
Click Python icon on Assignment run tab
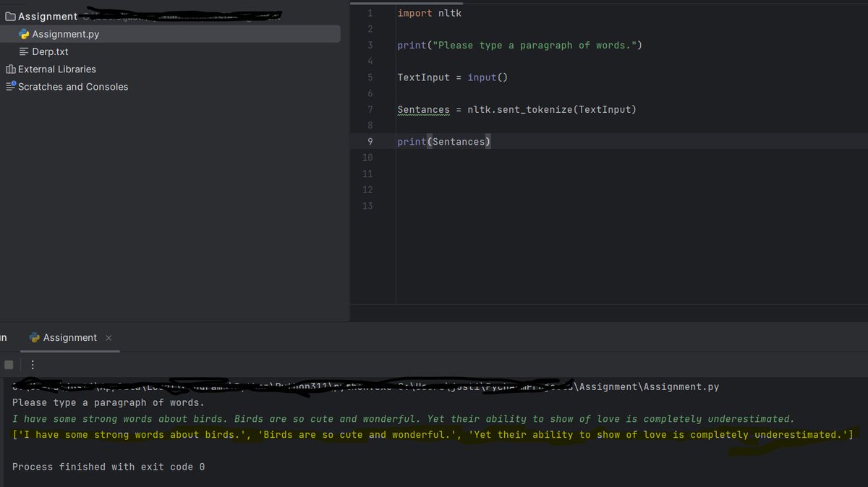[34, 338]
